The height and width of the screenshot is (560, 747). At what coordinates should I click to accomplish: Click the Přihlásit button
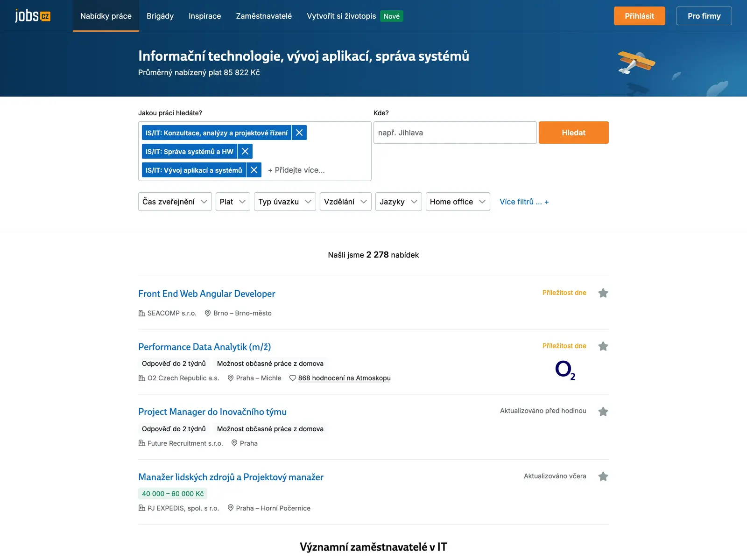[640, 16]
